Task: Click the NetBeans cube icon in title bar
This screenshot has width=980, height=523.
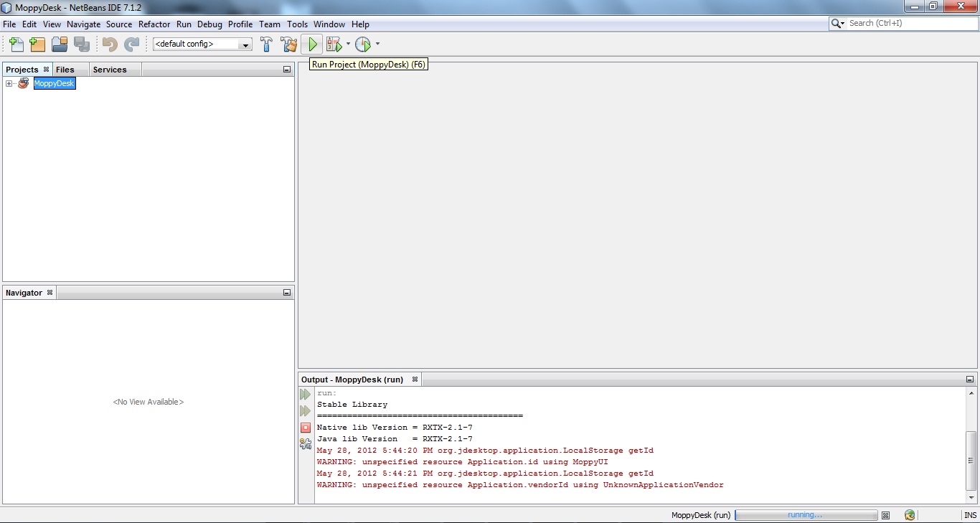Action: pyautogui.click(x=7, y=7)
